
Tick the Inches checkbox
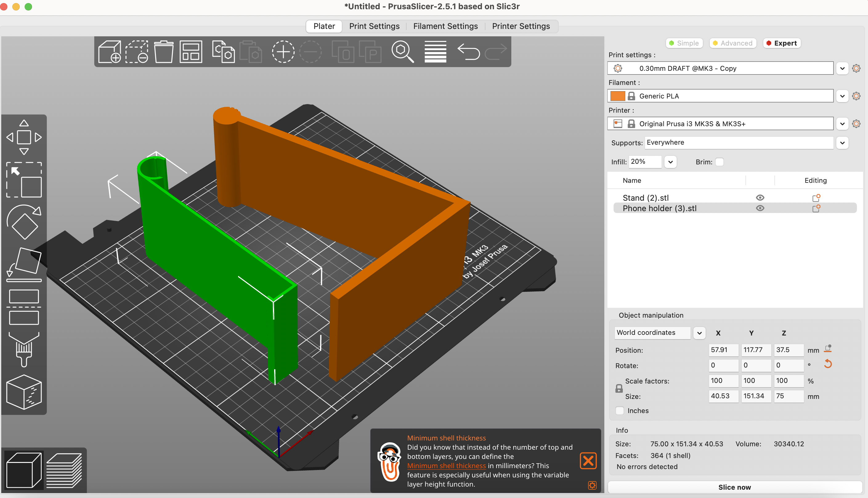[x=620, y=411]
